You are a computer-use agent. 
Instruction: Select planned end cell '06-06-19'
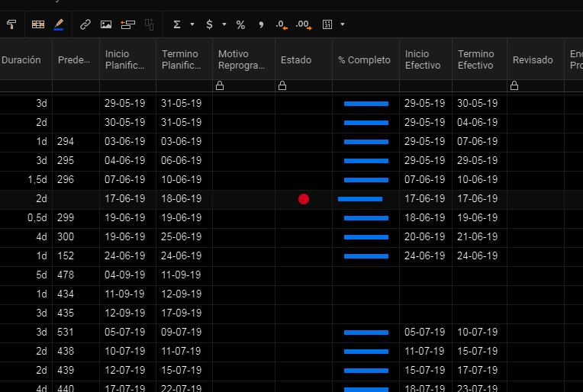(x=184, y=160)
